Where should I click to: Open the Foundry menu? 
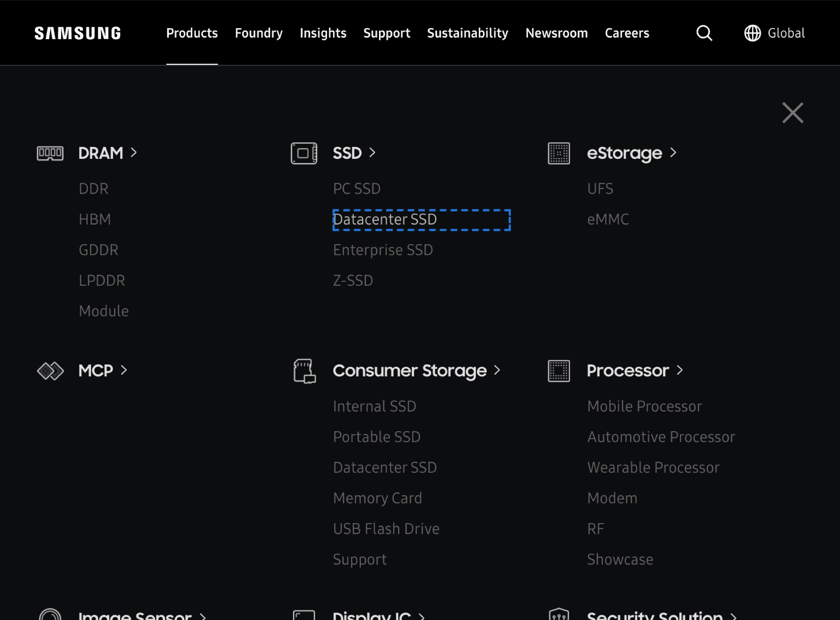click(259, 33)
